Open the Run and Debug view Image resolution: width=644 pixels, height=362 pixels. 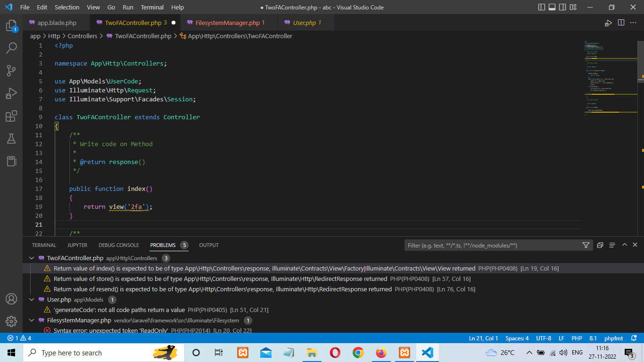[x=11, y=93]
